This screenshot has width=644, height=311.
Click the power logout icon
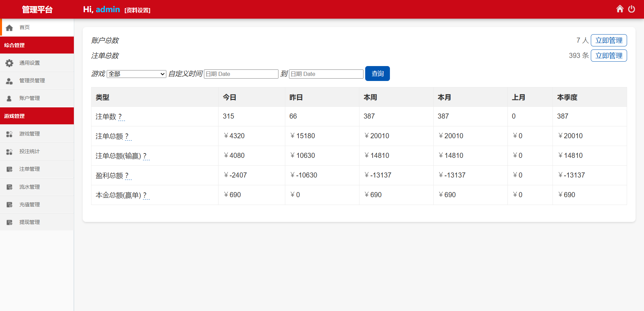click(x=631, y=9)
